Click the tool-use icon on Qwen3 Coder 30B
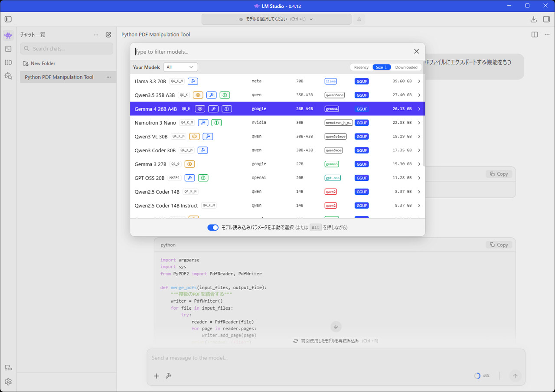Image resolution: width=555 pixels, height=392 pixels. [x=202, y=150]
